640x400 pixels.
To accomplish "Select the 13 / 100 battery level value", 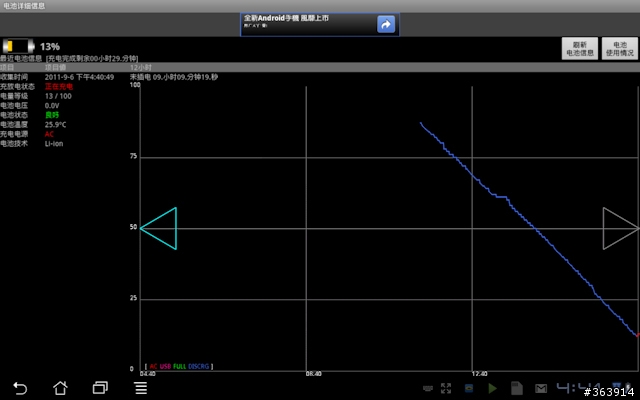I will (58, 96).
